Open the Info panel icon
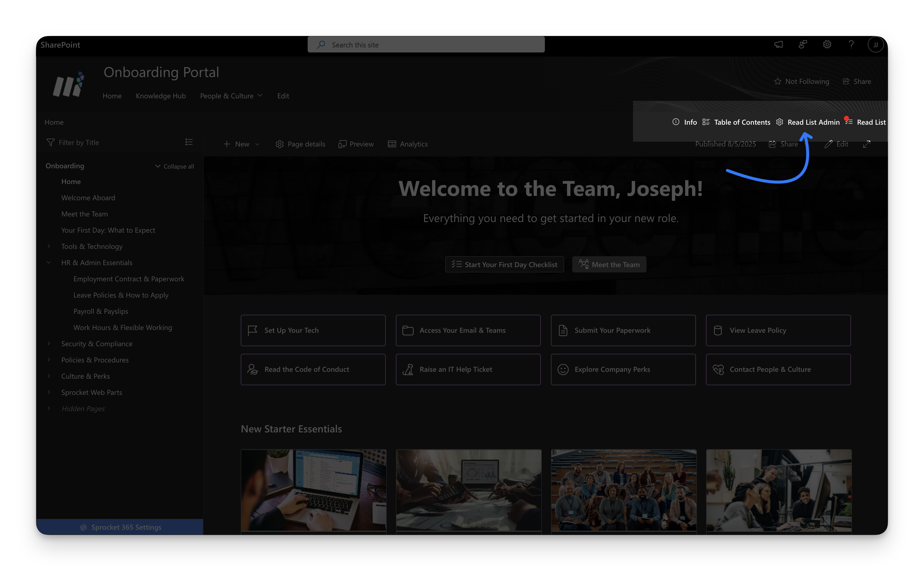Screen dimensions: 924x571 point(676,122)
